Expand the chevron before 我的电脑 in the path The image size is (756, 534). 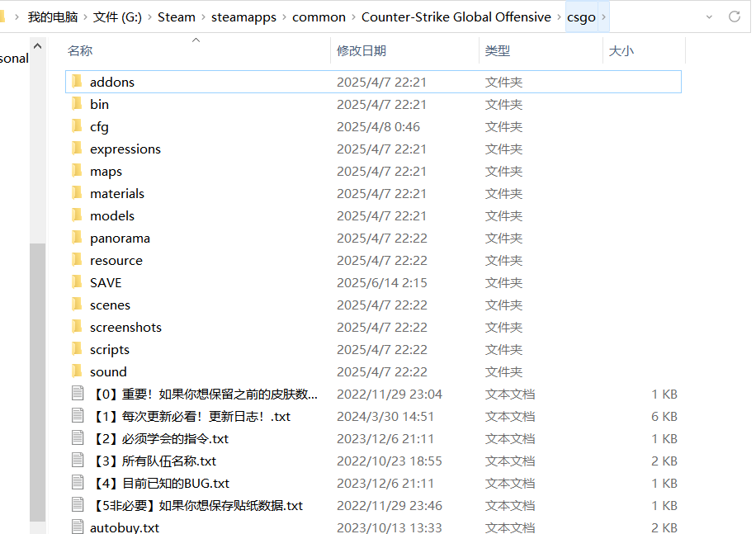[17, 17]
